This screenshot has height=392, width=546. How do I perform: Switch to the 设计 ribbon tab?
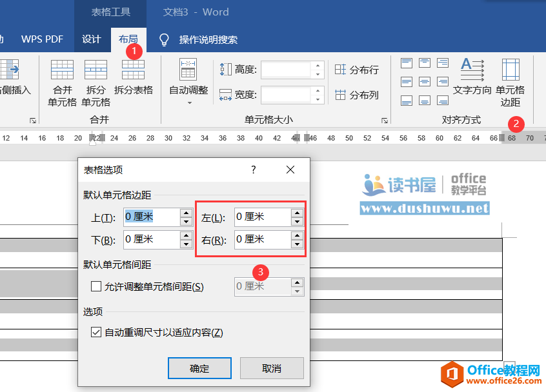pyautogui.click(x=92, y=39)
